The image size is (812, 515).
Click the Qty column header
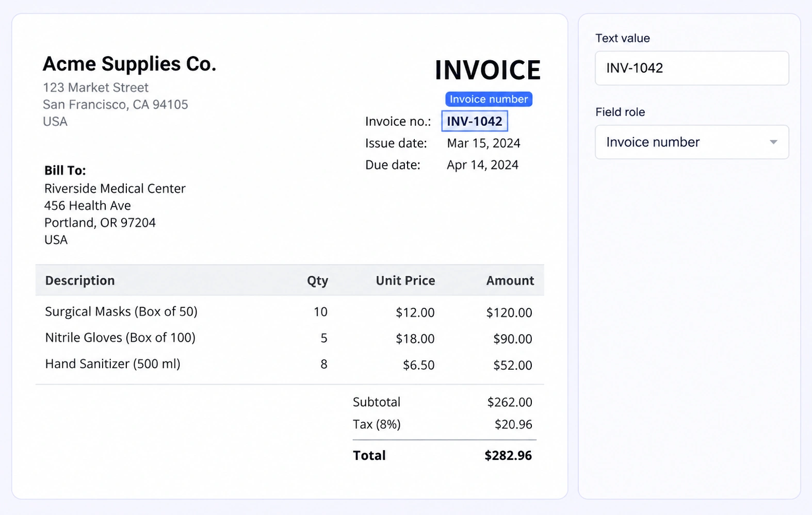point(318,280)
